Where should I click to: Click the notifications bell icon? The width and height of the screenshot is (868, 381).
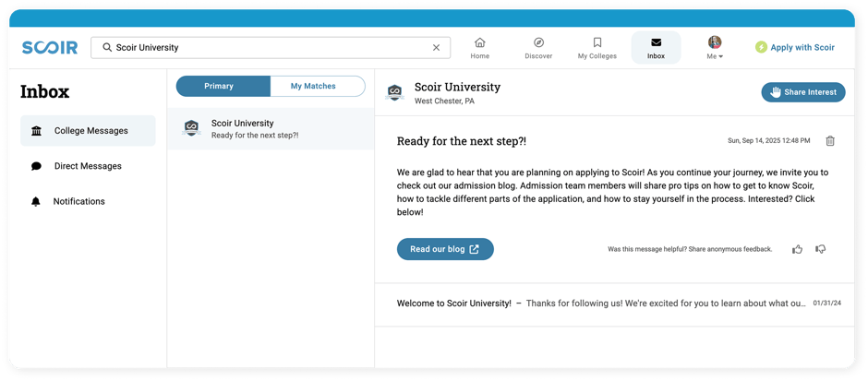(36, 201)
